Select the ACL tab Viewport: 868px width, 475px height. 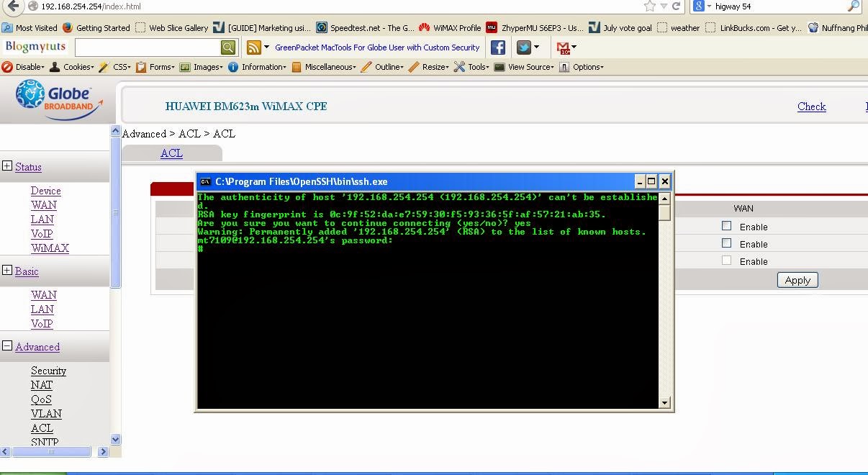(171, 153)
